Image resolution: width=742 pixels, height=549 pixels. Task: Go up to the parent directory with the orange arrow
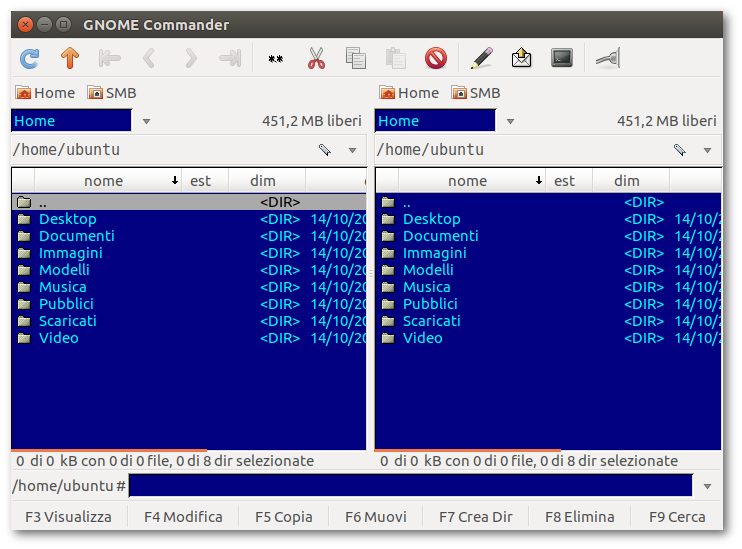tap(69, 59)
